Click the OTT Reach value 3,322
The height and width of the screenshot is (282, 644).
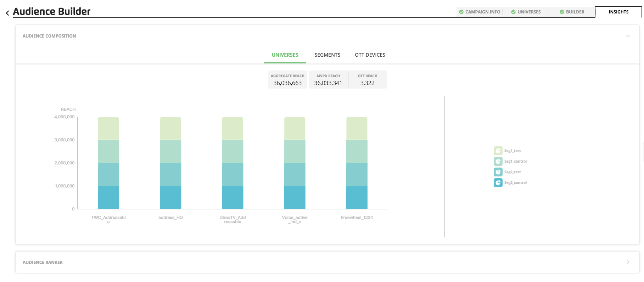368,83
